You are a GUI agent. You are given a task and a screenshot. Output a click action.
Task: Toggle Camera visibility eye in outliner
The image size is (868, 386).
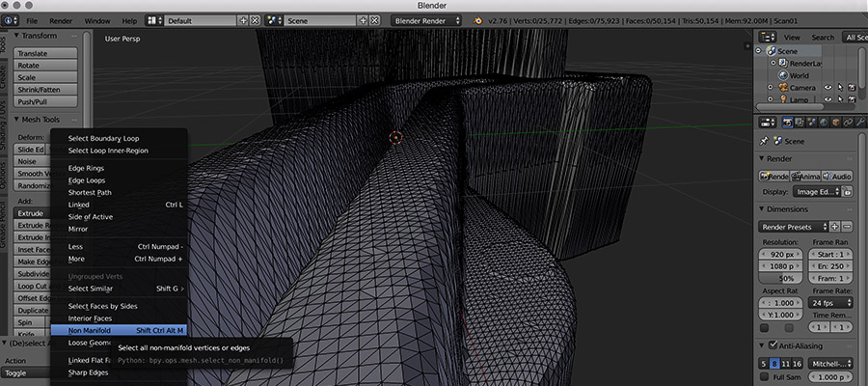coord(827,87)
